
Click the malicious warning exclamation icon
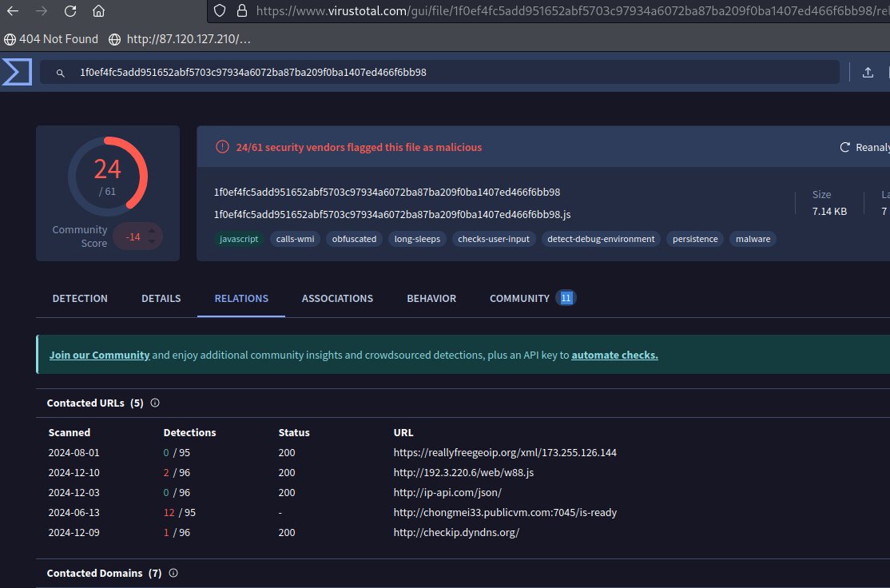tap(222, 147)
